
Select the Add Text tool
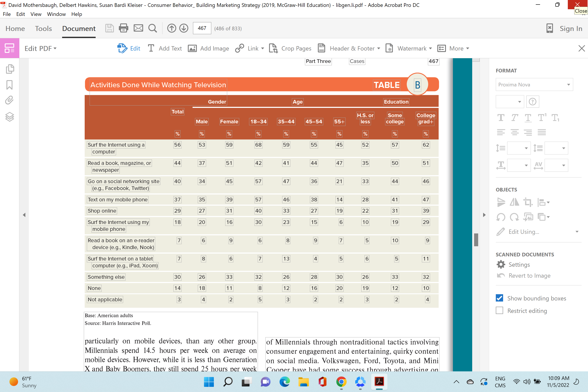click(x=165, y=48)
